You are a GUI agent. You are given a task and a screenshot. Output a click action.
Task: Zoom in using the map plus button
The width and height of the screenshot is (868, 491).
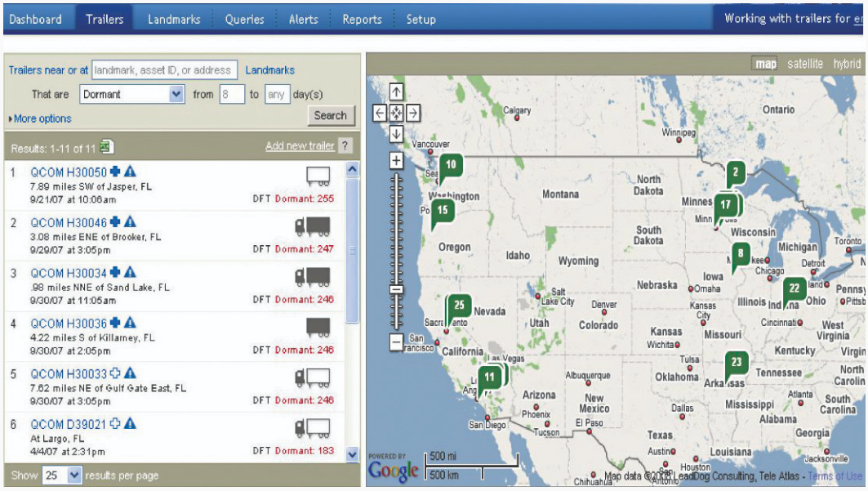pos(396,161)
